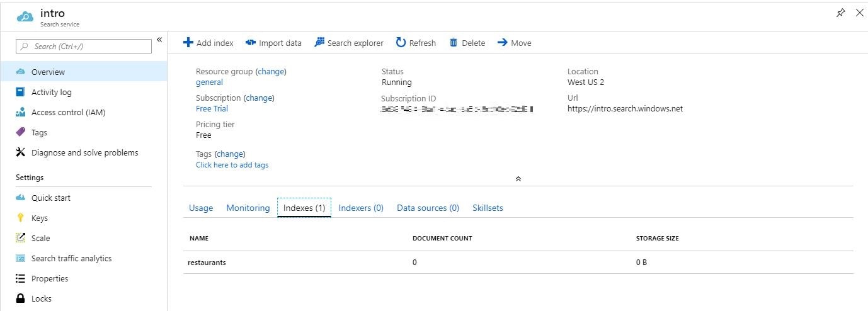Click the NAME column header
The image size is (868, 311).
pyautogui.click(x=198, y=239)
